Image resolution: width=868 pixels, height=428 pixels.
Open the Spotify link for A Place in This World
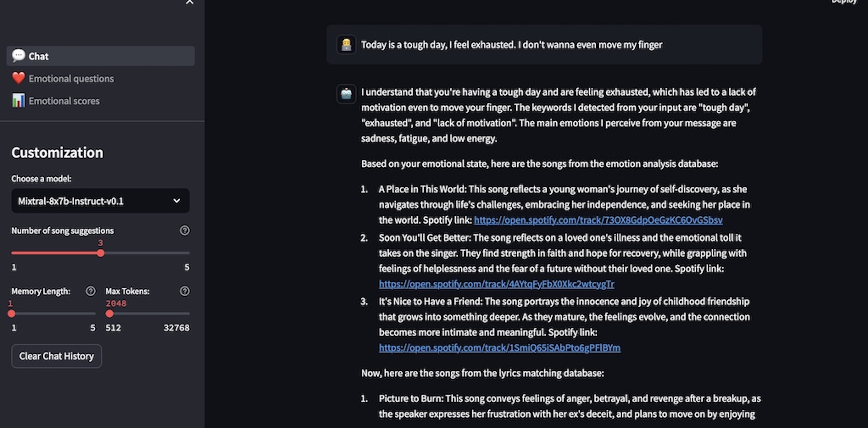[x=598, y=219]
